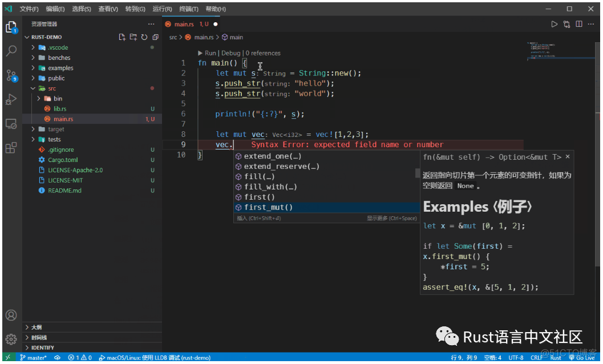Open Cargo.toml in the file tree
This screenshot has width=603, height=364.
click(x=92, y=160)
